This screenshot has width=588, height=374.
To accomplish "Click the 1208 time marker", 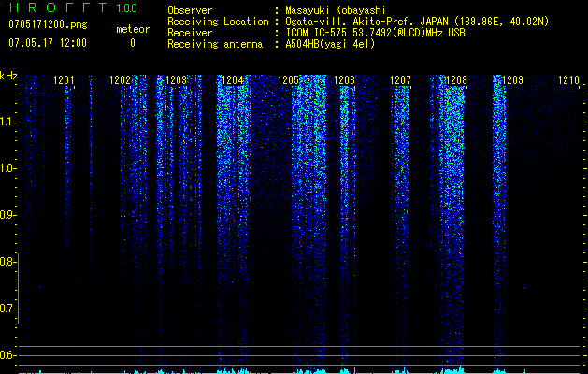I will (x=456, y=80).
